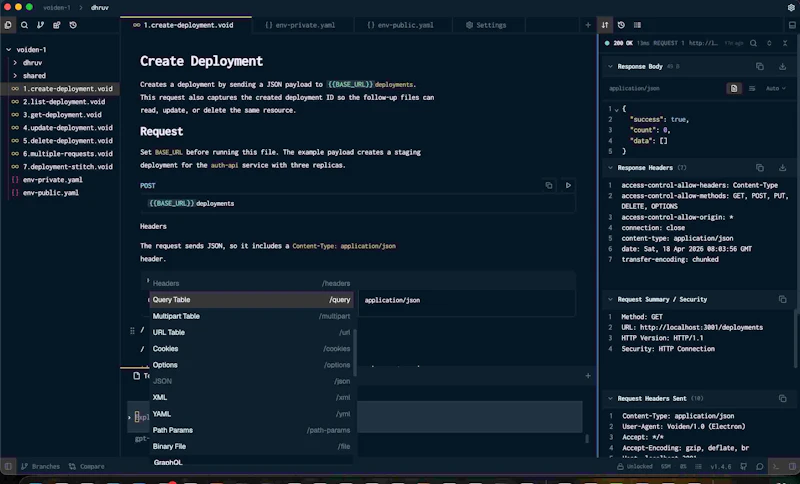This screenshot has width=800, height=484.
Task: Add a new editor tab with plus
Action: click(588, 24)
